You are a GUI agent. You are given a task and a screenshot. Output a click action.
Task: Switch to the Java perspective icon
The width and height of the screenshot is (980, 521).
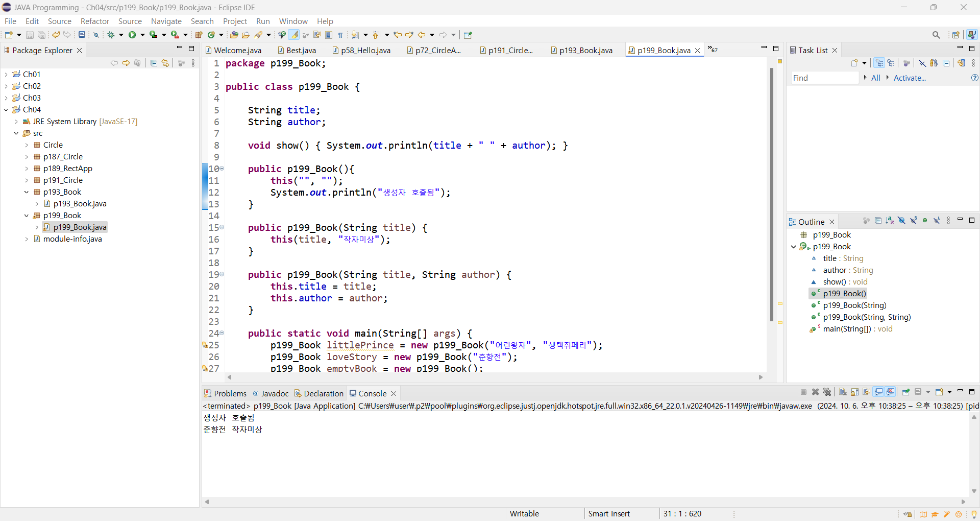(x=972, y=35)
